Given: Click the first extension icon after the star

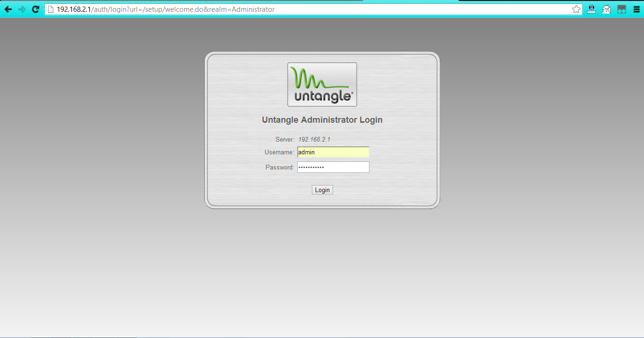Looking at the screenshot, I should (x=592, y=9).
